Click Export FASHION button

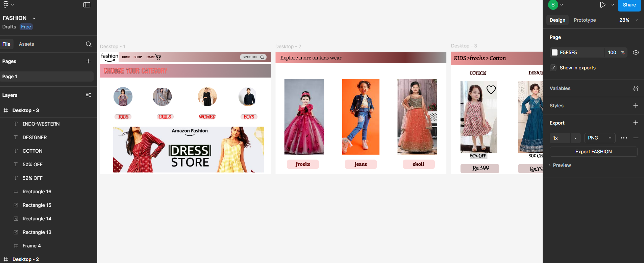593,152
